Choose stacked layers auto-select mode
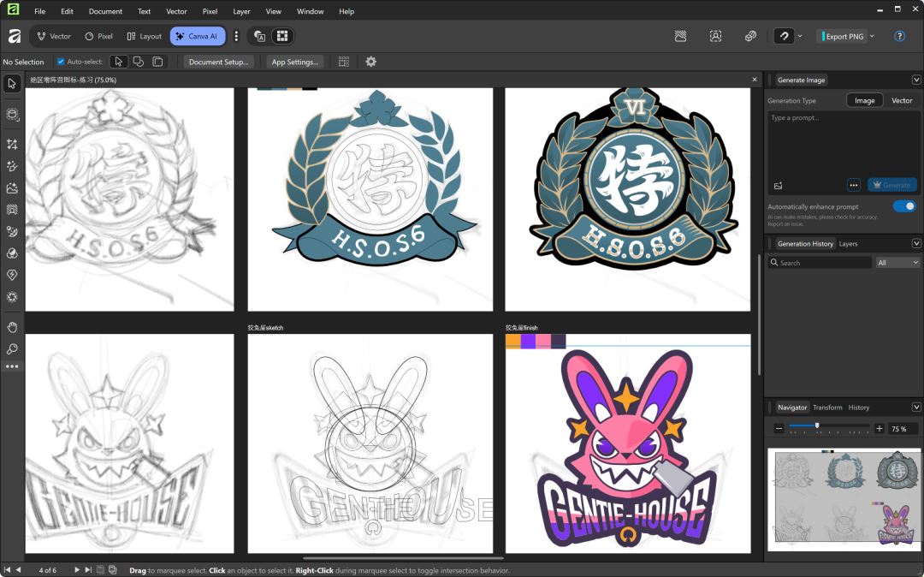Screen dimensions: 924x577 (x=157, y=62)
